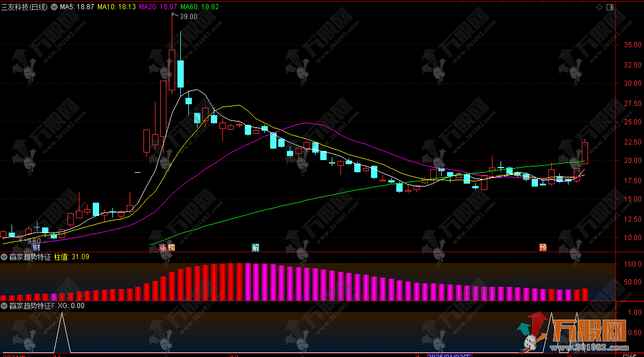Image resolution: width=644 pixels, height=357 pixels.
Task: Click the XG: 0.00 value
Action: (71, 306)
